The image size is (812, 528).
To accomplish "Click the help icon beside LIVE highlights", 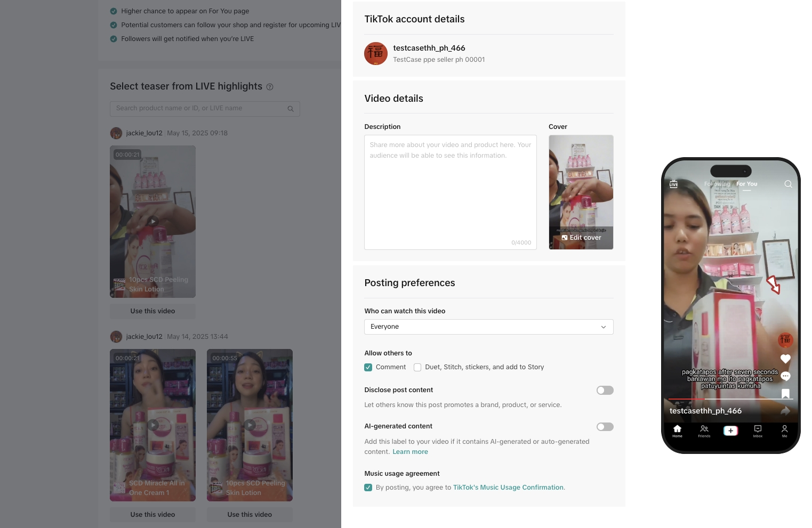I will click(x=270, y=87).
